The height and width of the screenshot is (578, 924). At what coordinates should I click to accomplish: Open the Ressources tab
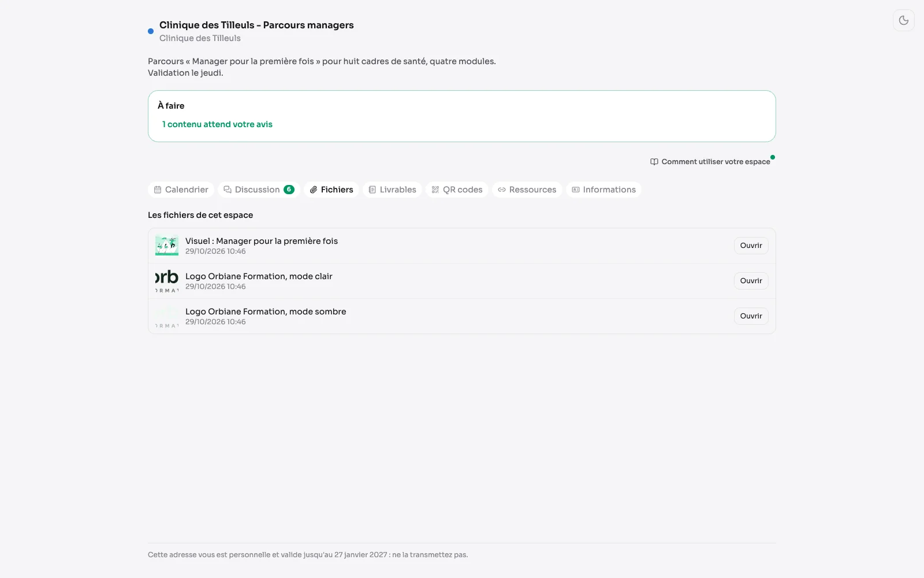527,190
